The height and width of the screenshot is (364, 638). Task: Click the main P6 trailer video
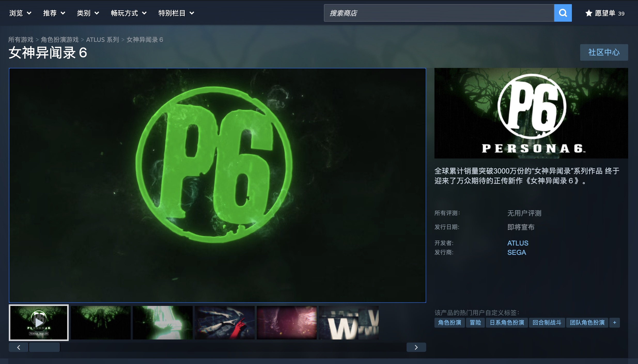point(217,185)
